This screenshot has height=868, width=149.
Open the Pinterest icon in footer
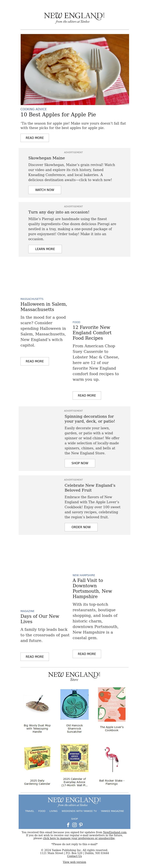pos(81,825)
